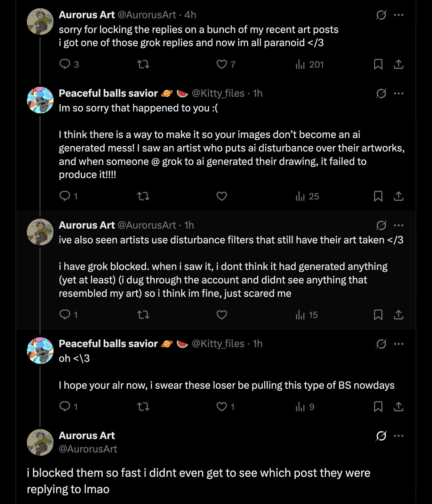This screenshot has height=504, width=432.
Task: Open more options on the 'oh <\3' reply
Action: (399, 344)
